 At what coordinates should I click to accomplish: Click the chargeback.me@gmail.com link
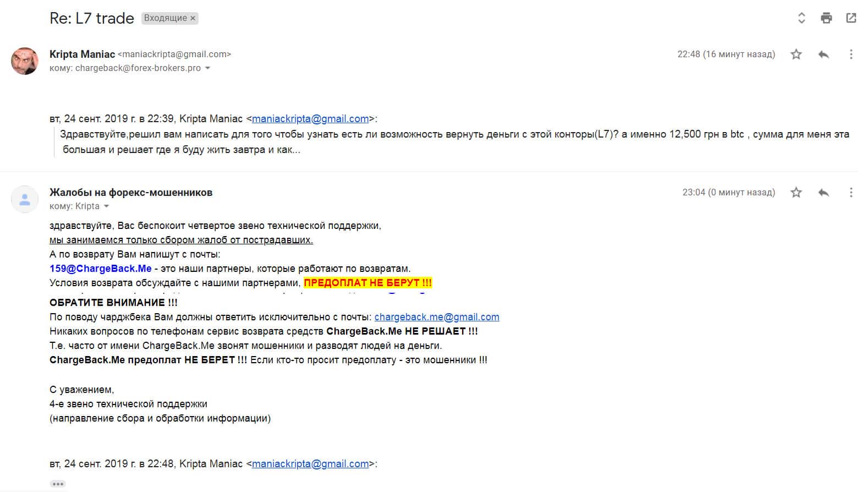pyautogui.click(x=437, y=317)
